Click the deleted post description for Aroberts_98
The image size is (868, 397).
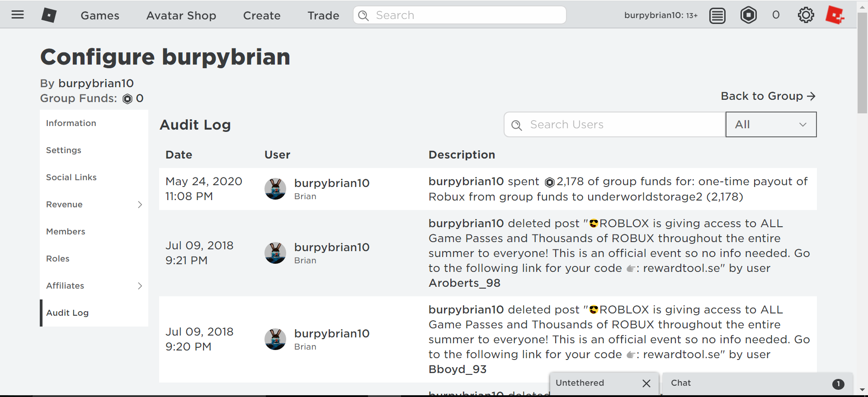click(619, 253)
